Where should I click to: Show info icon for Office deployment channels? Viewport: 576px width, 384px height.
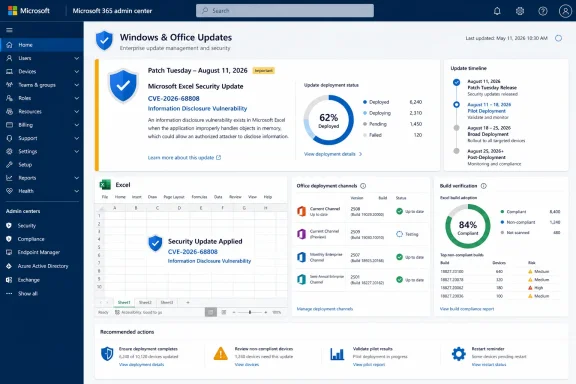[363, 186]
